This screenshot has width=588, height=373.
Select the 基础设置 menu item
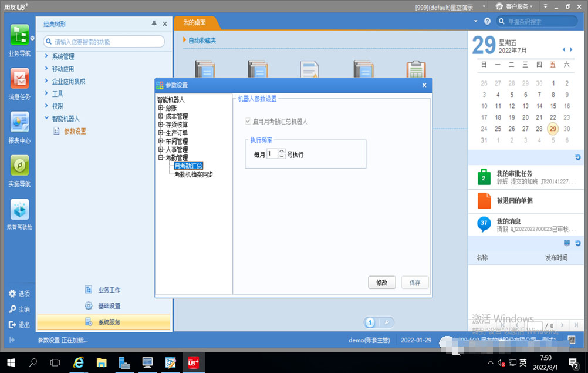tap(109, 306)
